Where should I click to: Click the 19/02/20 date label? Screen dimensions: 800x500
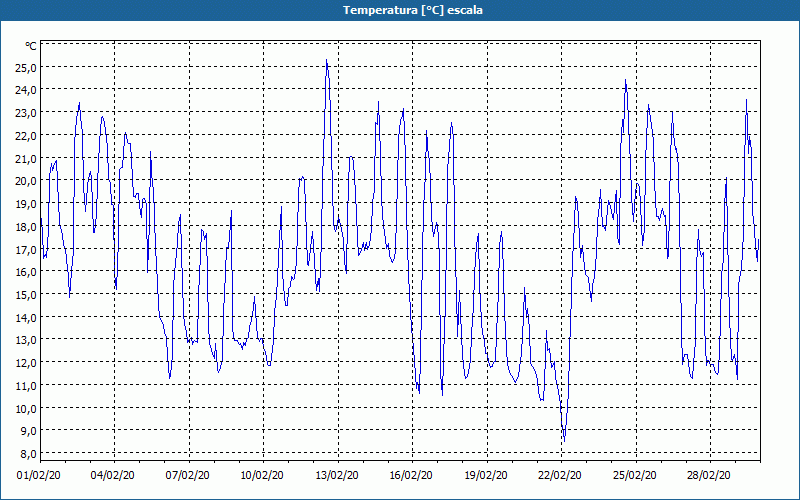click(x=486, y=475)
